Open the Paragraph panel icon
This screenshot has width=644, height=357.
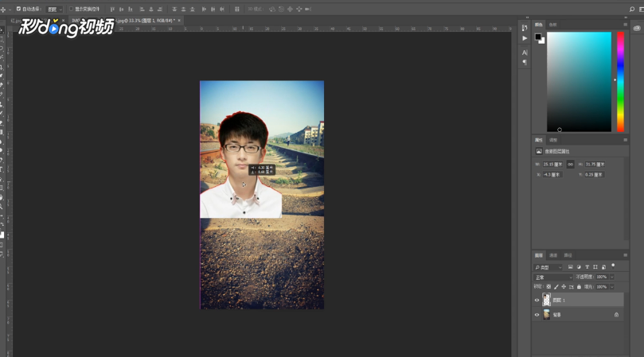tap(525, 62)
